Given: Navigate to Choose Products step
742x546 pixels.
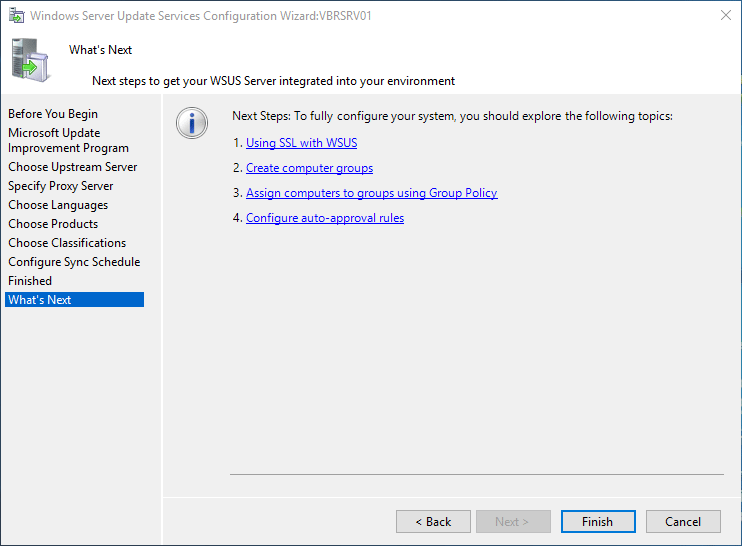Looking at the screenshot, I should [53, 224].
